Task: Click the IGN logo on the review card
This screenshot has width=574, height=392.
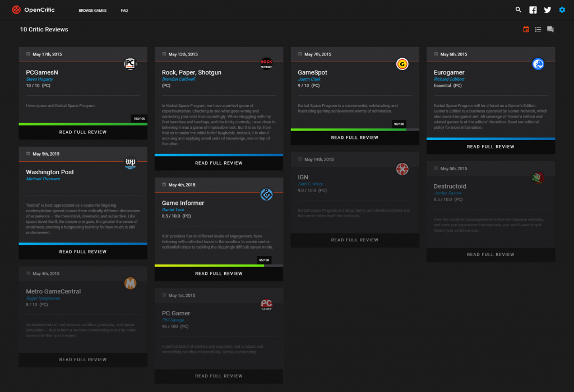Action: click(x=402, y=169)
